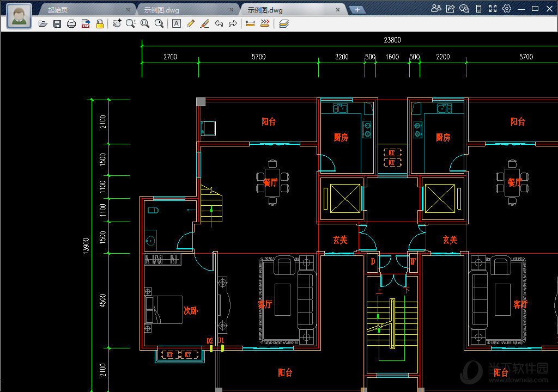Maximize the CAD viewer window
This screenshot has width=558, height=392.
pyautogui.click(x=535, y=9)
